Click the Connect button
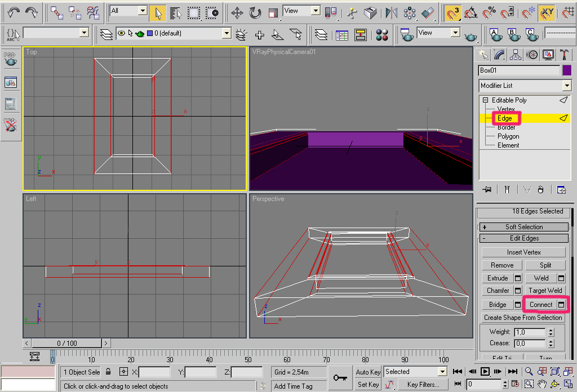Viewport: 577px width, 392px height. pyautogui.click(x=541, y=305)
